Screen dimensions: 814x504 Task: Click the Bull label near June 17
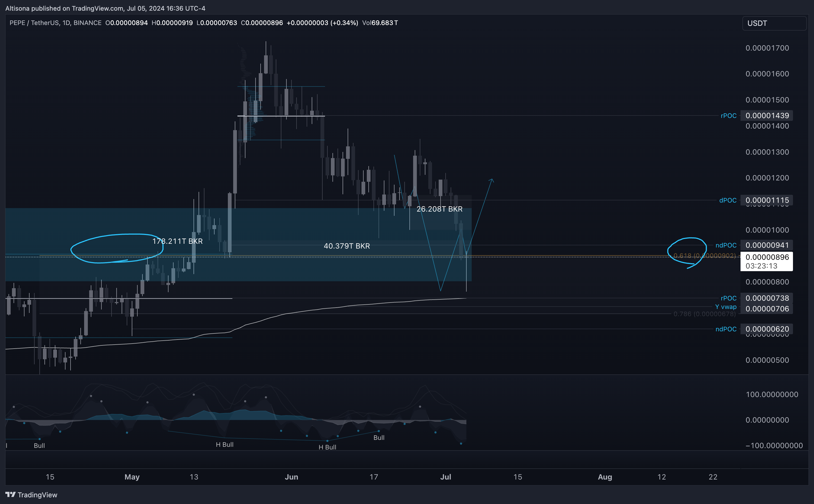[x=379, y=438]
